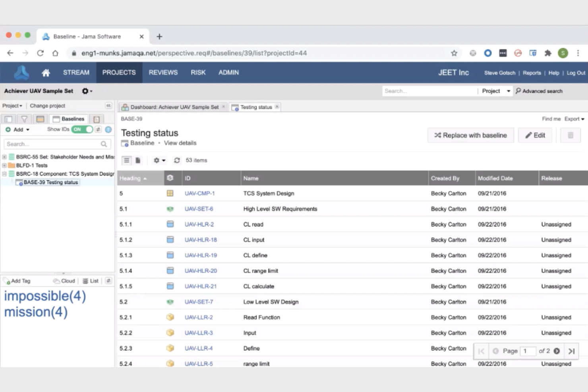
Task: Open the clipboard tab in left panel
Action: tap(96, 119)
